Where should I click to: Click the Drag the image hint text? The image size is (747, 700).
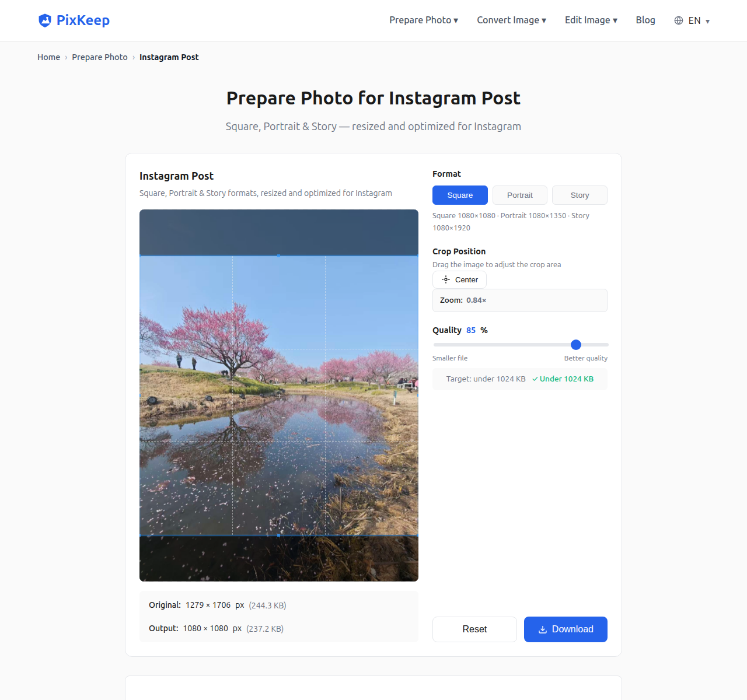tap(497, 265)
